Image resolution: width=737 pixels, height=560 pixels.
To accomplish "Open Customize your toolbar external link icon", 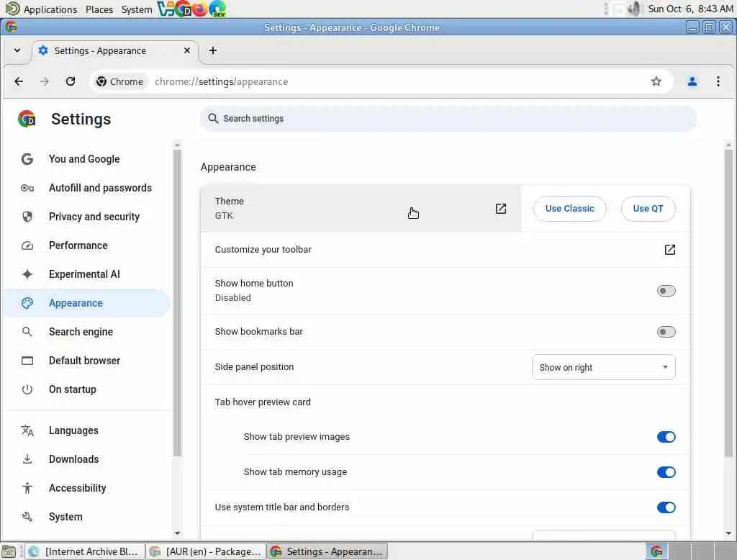I will point(670,250).
